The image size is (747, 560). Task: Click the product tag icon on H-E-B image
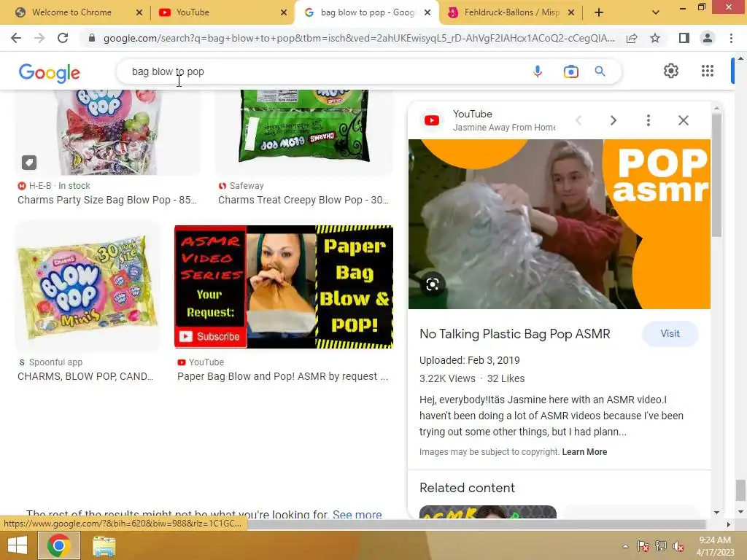point(29,163)
